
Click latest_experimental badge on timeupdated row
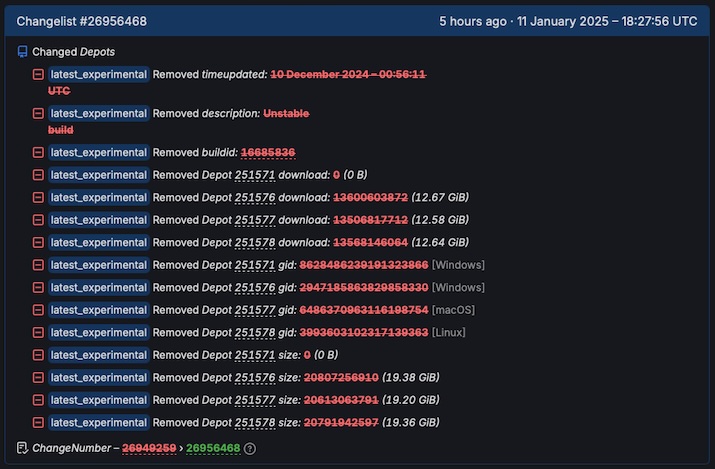click(x=99, y=75)
